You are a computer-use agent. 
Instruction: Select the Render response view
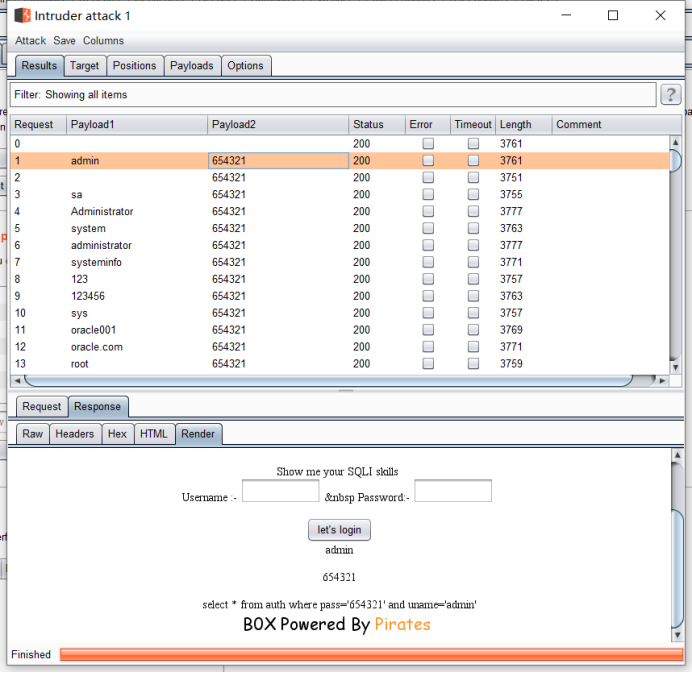coord(198,434)
